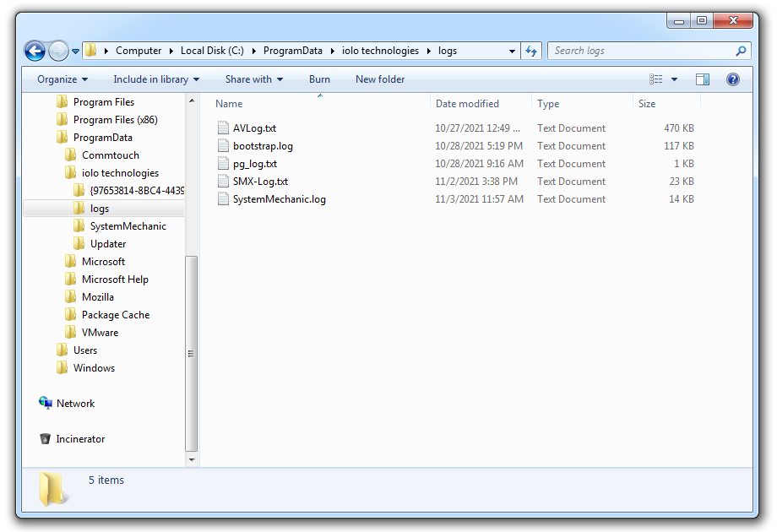Open the recent pages dropdown arrow
Image resolution: width=777 pixels, height=532 pixels.
click(75, 51)
